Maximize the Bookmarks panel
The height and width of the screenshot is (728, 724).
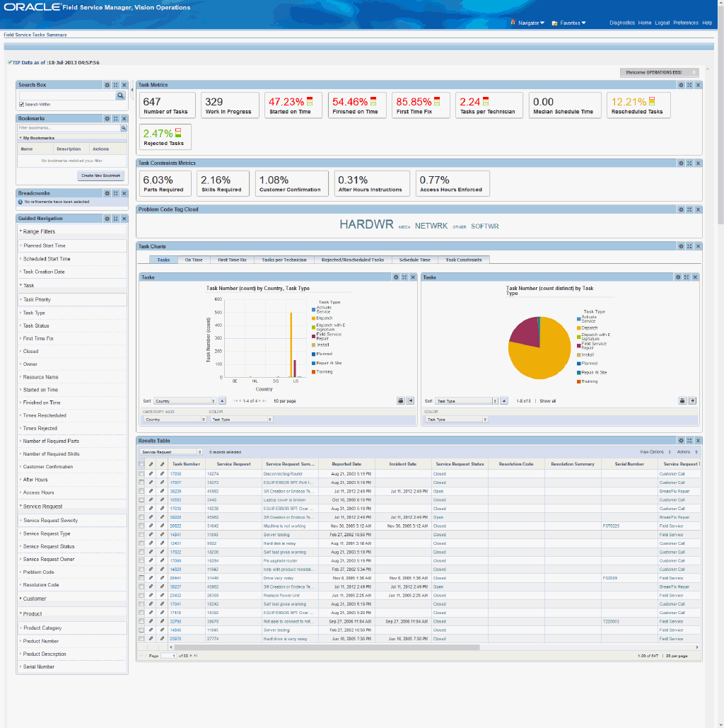point(115,118)
